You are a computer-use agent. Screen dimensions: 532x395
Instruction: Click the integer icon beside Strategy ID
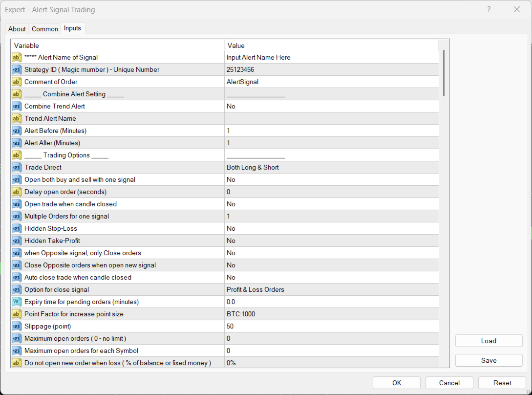tap(16, 69)
